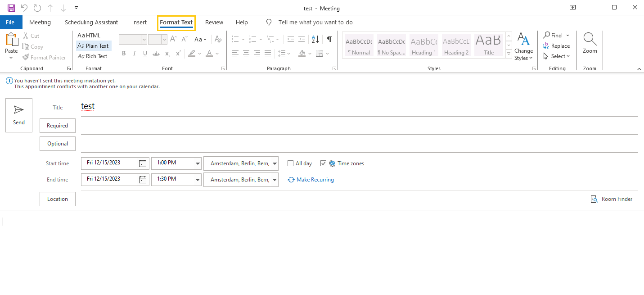Enable the All day checkbox
Image resolution: width=644 pixels, height=295 pixels.
(x=291, y=163)
